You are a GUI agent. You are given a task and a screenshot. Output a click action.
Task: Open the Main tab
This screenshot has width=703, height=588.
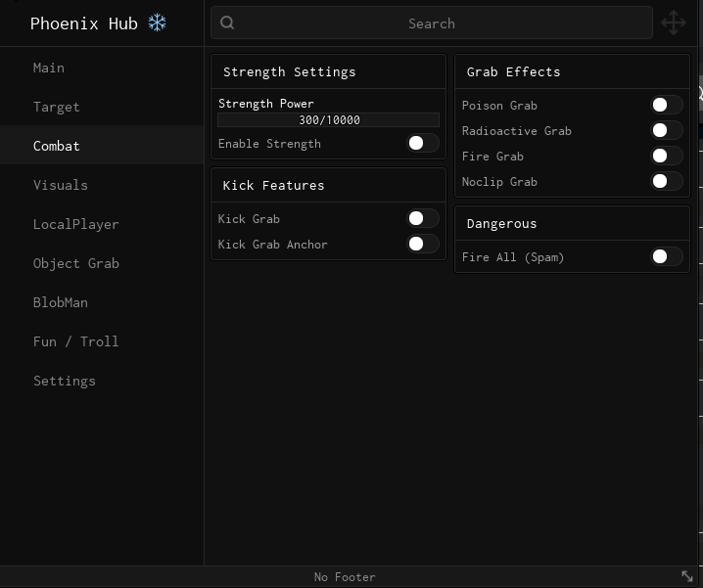pyautogui.click(x=49, y=68)
